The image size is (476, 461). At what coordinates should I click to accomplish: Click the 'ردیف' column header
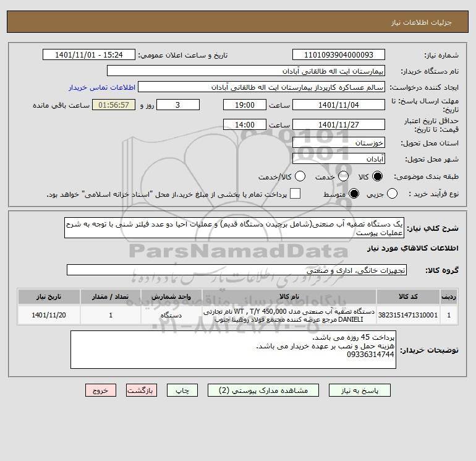[449, 296]
